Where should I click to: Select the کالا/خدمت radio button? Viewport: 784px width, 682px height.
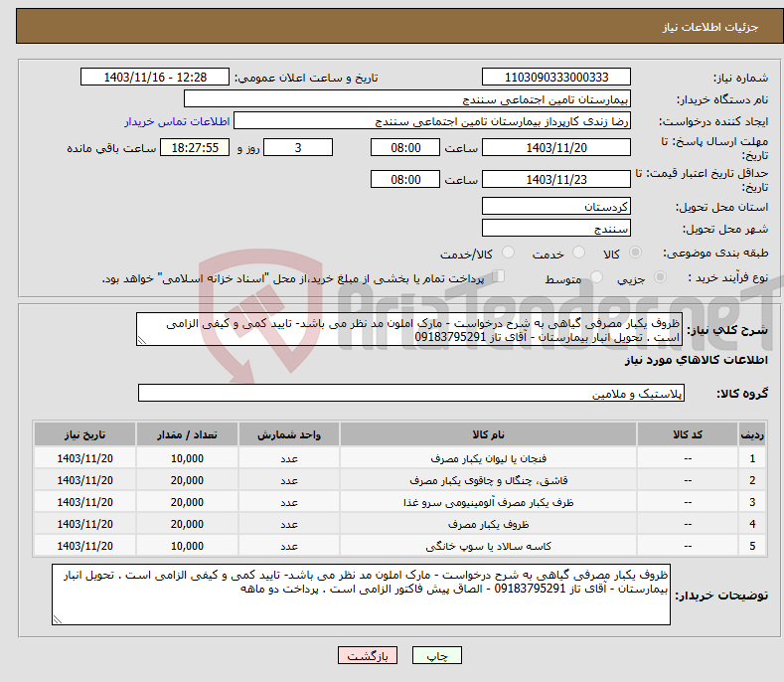point(508,253)
